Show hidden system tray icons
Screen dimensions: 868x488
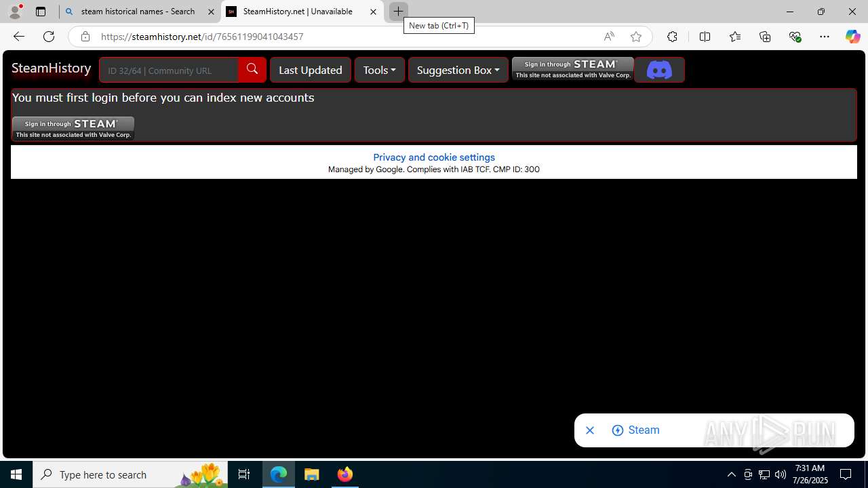[731, 474]
